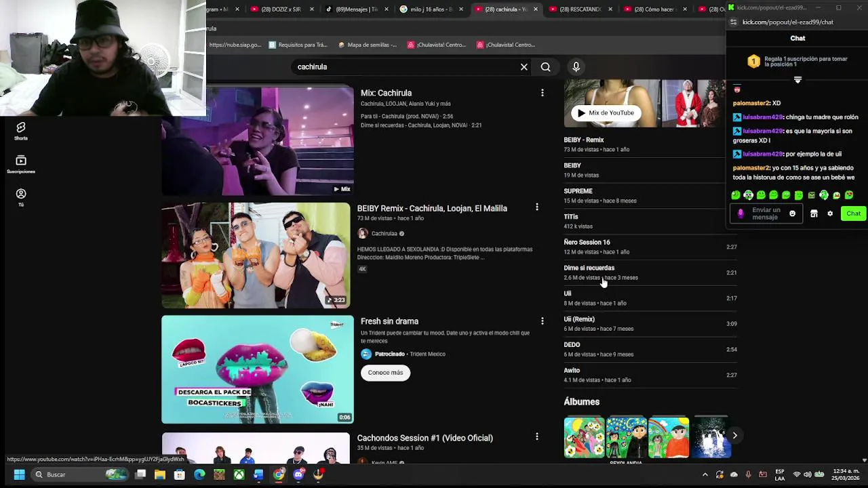868x488 pixels.
Task: Open the first album cover with flowers
Action: pos(584,437)
